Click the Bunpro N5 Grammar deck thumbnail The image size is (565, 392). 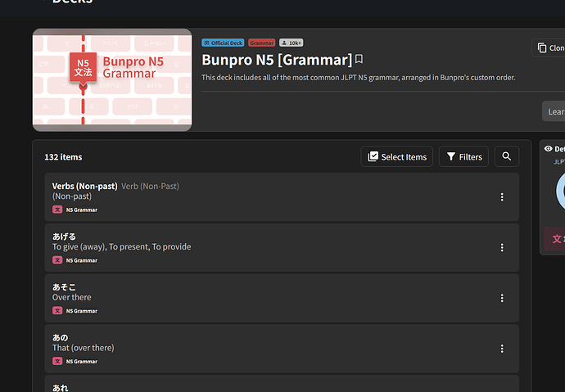[112, 80]
